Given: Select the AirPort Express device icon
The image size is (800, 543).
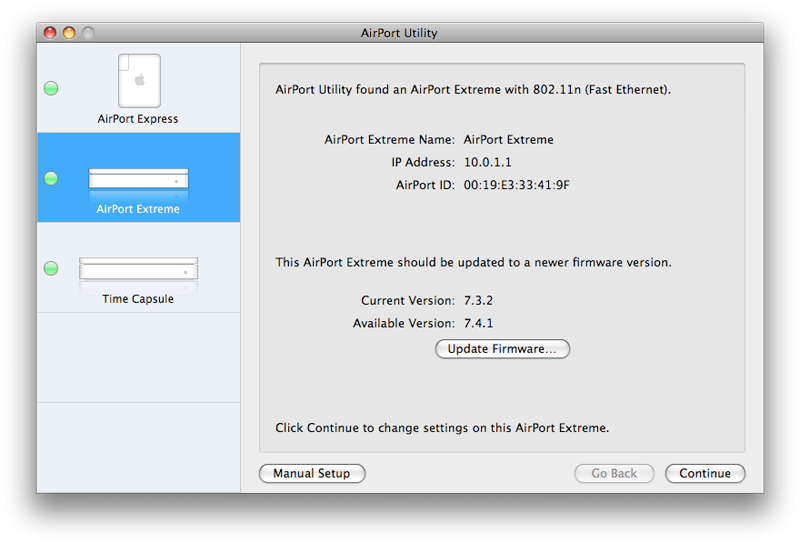Looking at the screenshot, I should (139, 81).
